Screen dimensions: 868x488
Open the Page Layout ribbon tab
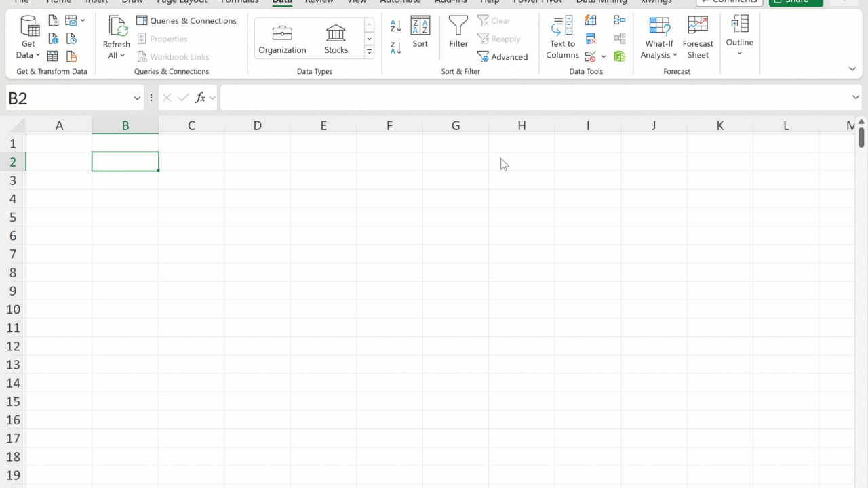click(x=182, y=2)
